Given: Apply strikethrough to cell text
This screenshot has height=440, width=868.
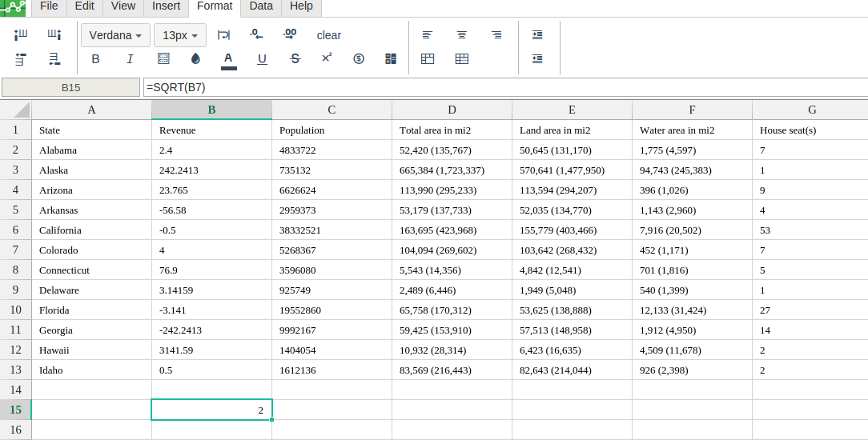Looking at the screenshot, I should coord(295,58).
